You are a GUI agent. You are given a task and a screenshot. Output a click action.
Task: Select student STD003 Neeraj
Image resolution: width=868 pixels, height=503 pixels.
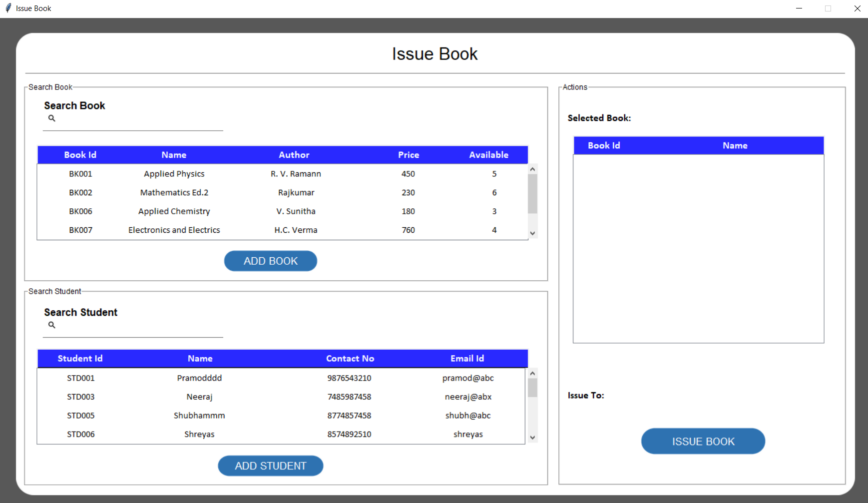click(x=199, y=397)
